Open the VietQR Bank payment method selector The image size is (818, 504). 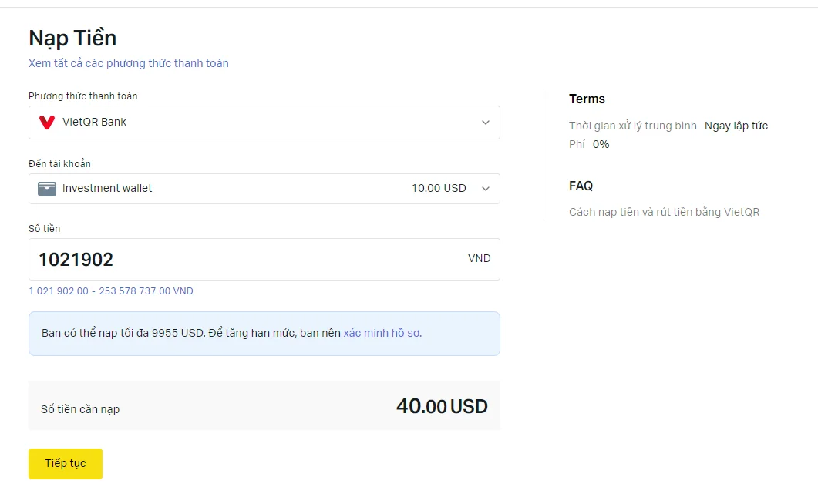pos(264,123)
